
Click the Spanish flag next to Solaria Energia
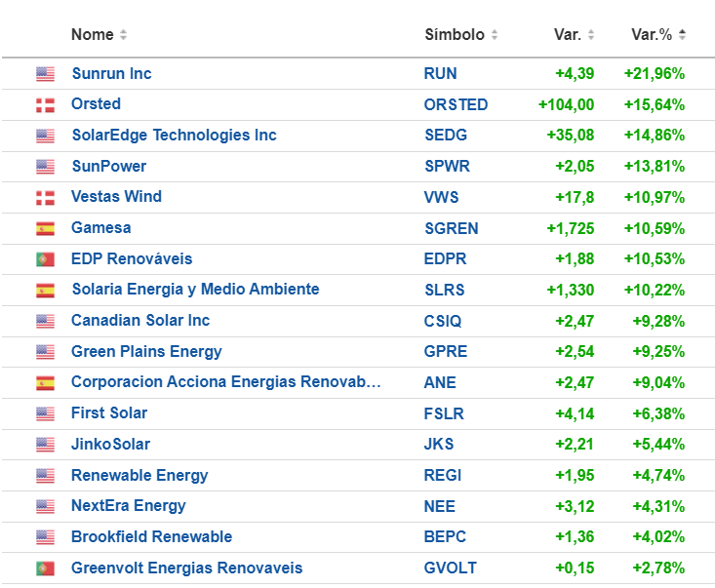click(x=45, y=290)
